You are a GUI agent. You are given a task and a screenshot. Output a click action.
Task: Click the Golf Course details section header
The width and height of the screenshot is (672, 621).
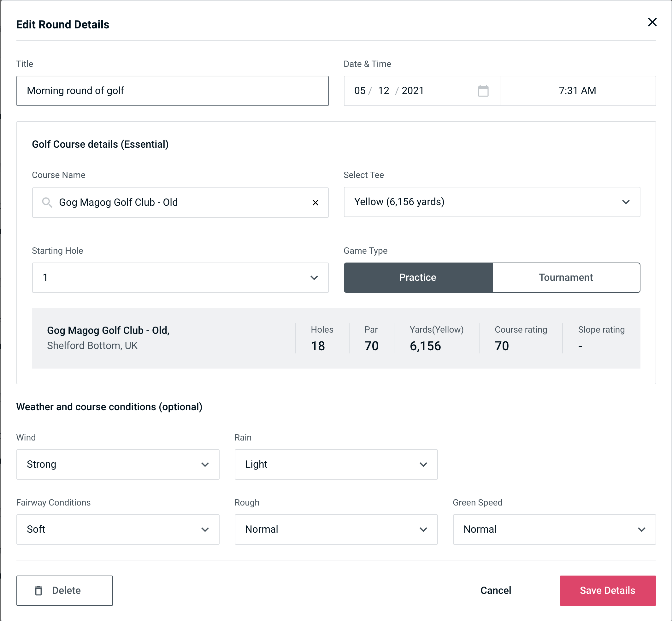pyautogui.click(x=100, y=143)
